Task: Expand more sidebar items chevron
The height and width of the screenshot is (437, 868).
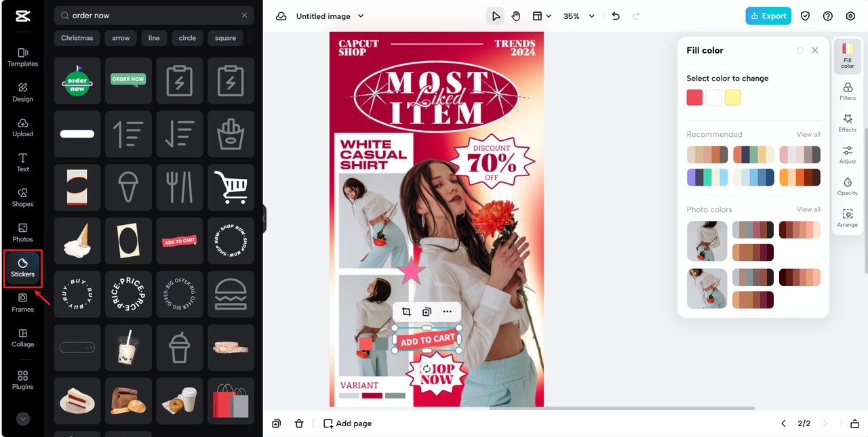Action: coord(23,419)
